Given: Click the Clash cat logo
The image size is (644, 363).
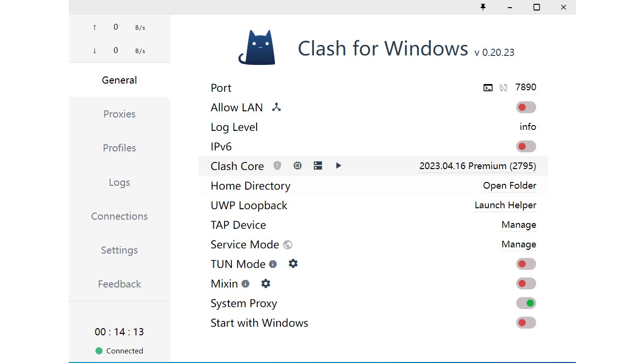Looking at the screenshot, I should click(257, 48).
